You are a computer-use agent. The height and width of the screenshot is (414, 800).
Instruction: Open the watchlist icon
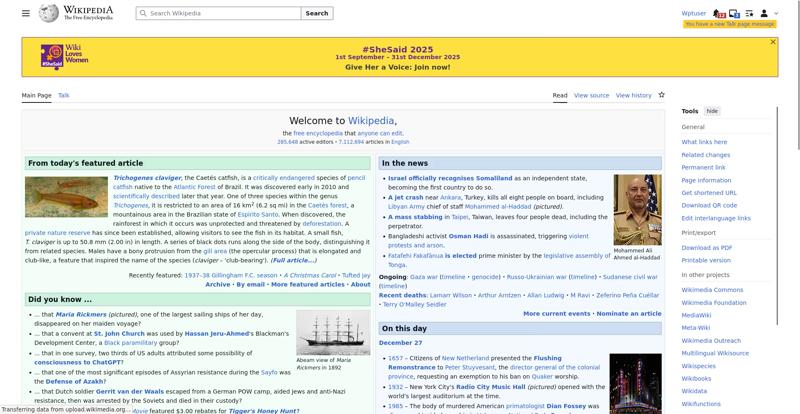click(749, 13)
